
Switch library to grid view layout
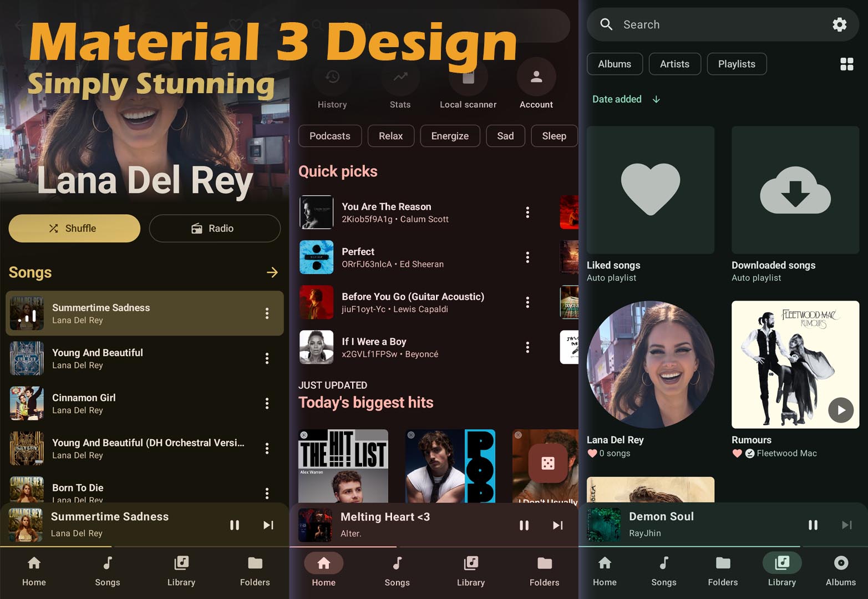tap(847, 64)
